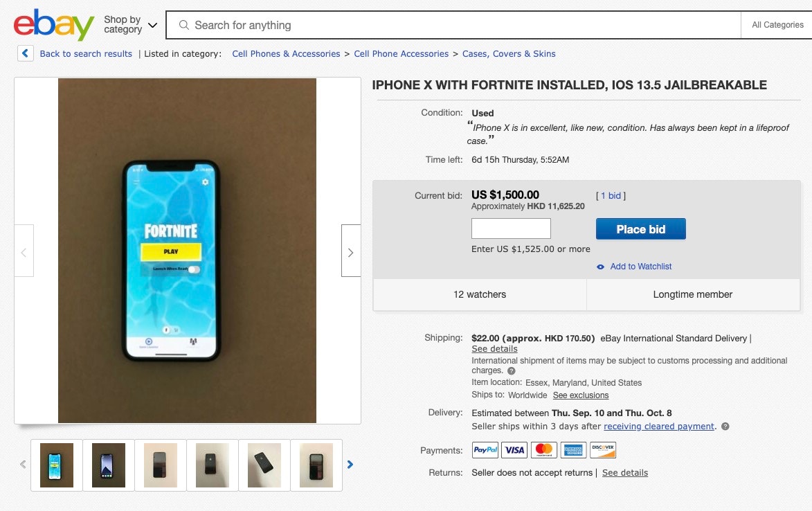The image size is (812, 511).
Task: Show previous product photo with left arrow
Action: (24, 251)
